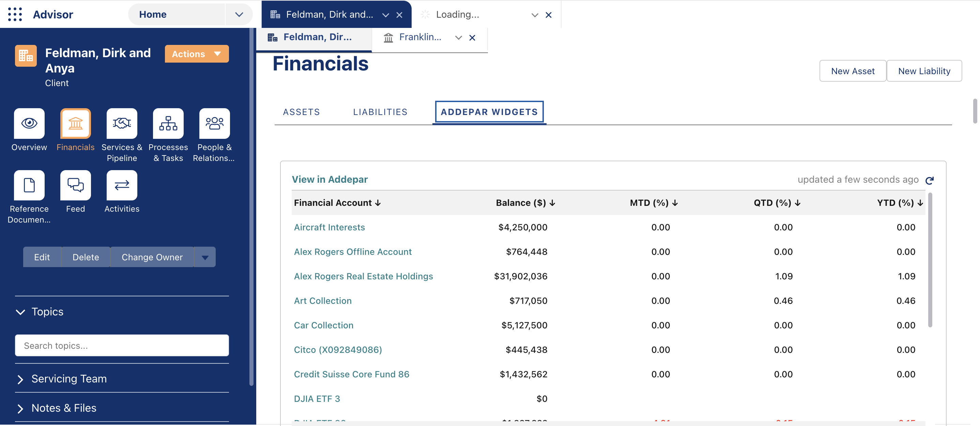
Task: Refresh the Addepar widget data
Action: pos(930,180)
